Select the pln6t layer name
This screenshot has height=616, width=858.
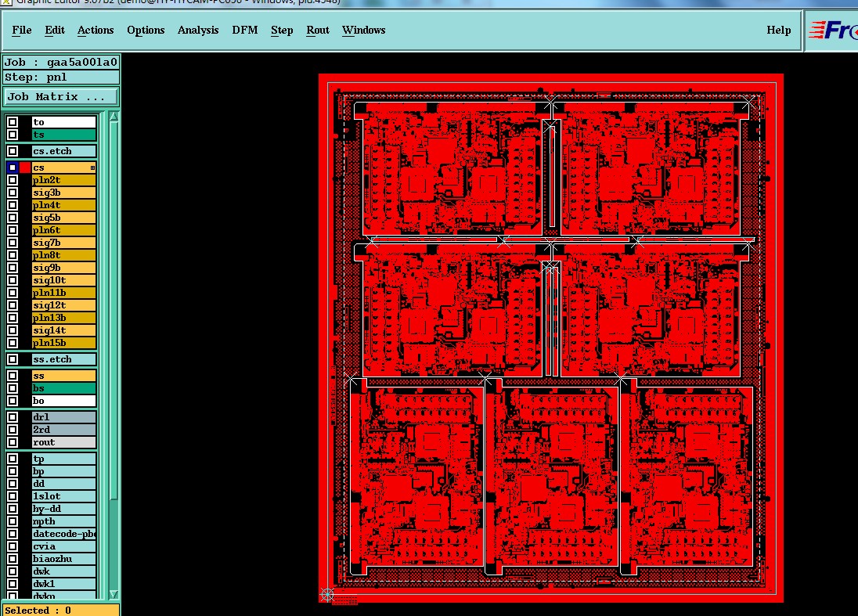64,230
